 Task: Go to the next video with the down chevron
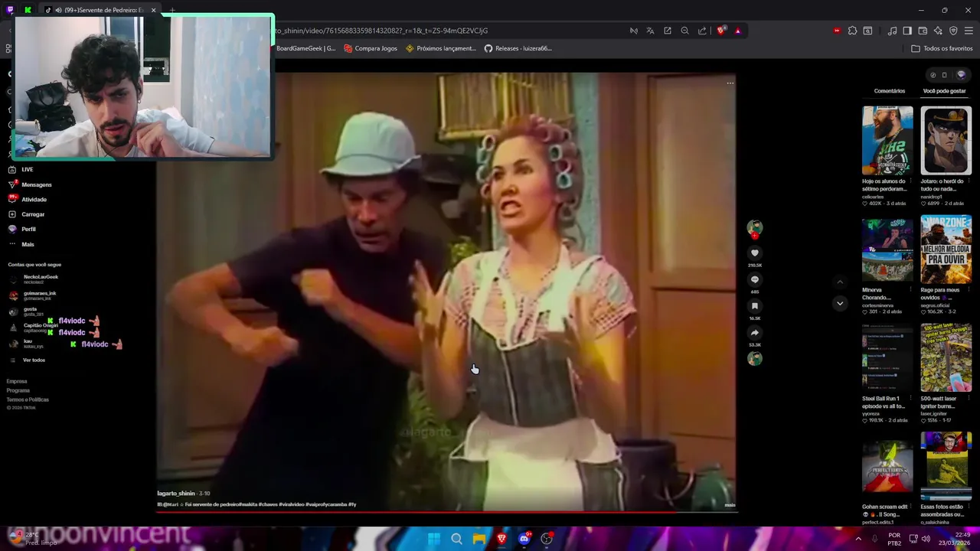click(x=840, y=303)
